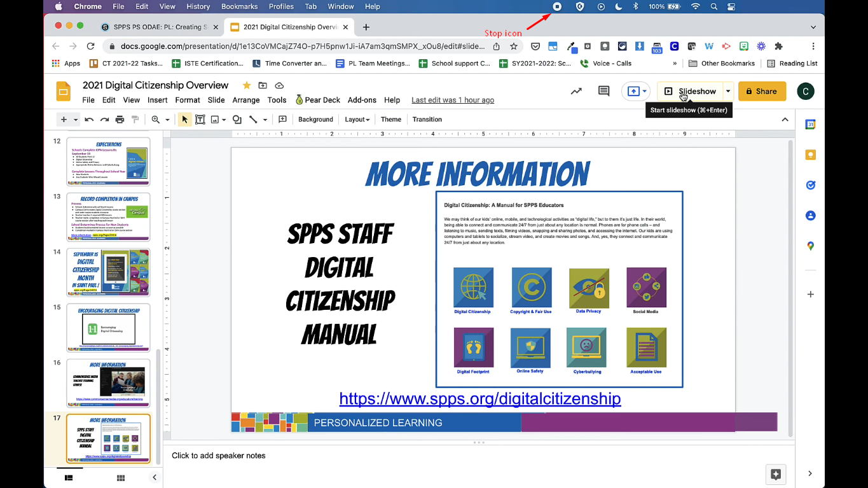Screen dimensions: 868x488
Task: Select the text box tool
Action: [200, 120]
